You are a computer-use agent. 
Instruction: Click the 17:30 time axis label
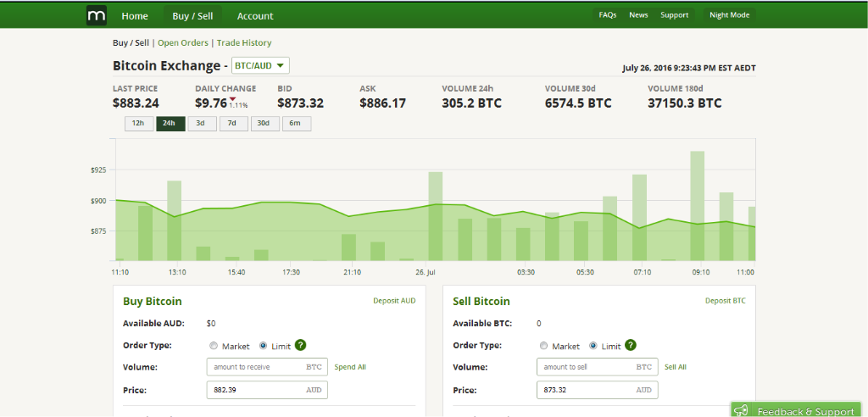tap(292, 272)
